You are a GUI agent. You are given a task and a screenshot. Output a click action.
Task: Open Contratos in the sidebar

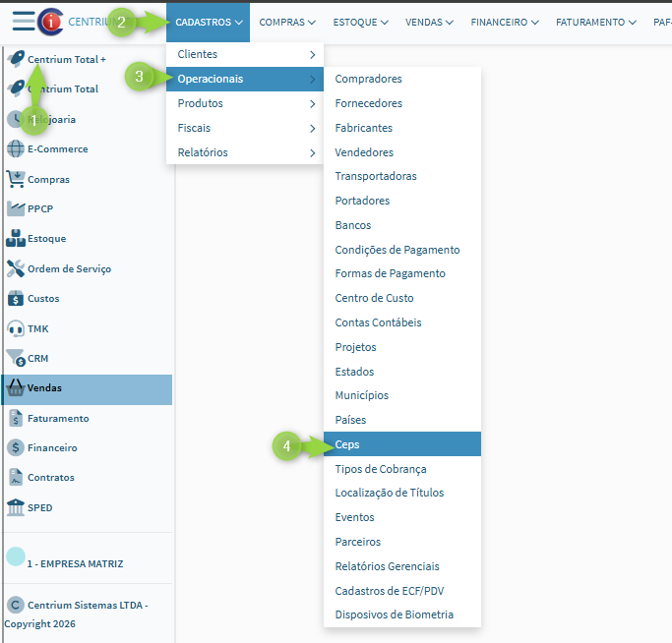tap(50, 478)
